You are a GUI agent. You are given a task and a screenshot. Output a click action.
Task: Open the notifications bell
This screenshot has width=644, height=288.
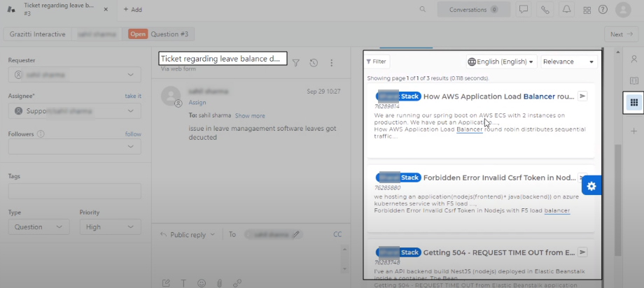(x=566, y=9)
